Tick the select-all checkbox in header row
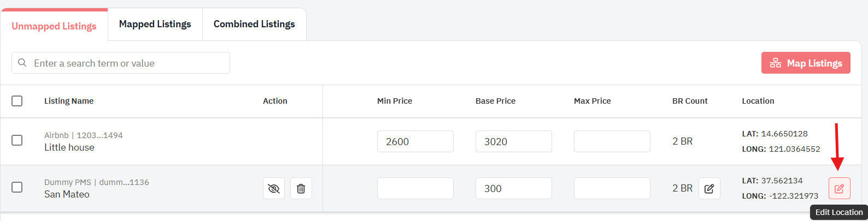This screenshot has height=221, width=868. [17, 101]
